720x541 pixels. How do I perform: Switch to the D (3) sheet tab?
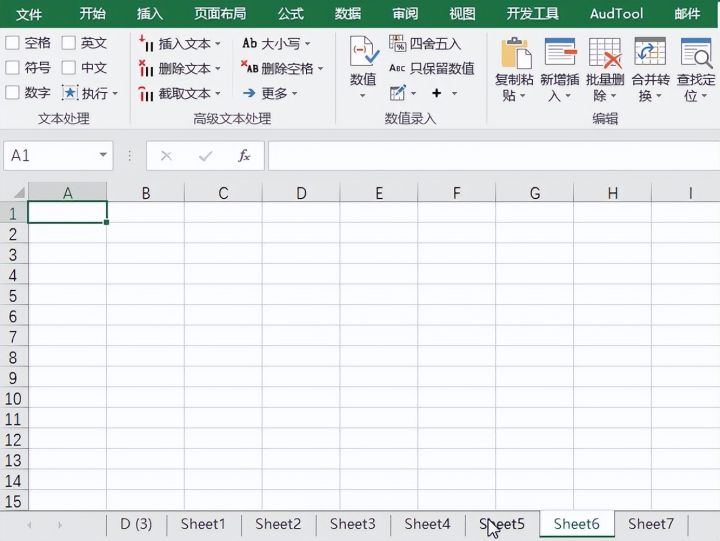click(x=136, y=524)
